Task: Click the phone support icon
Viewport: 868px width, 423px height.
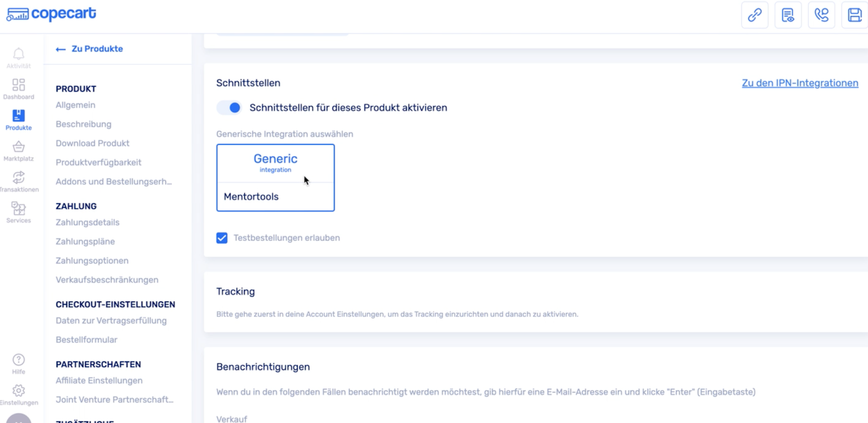Action: 821,15
